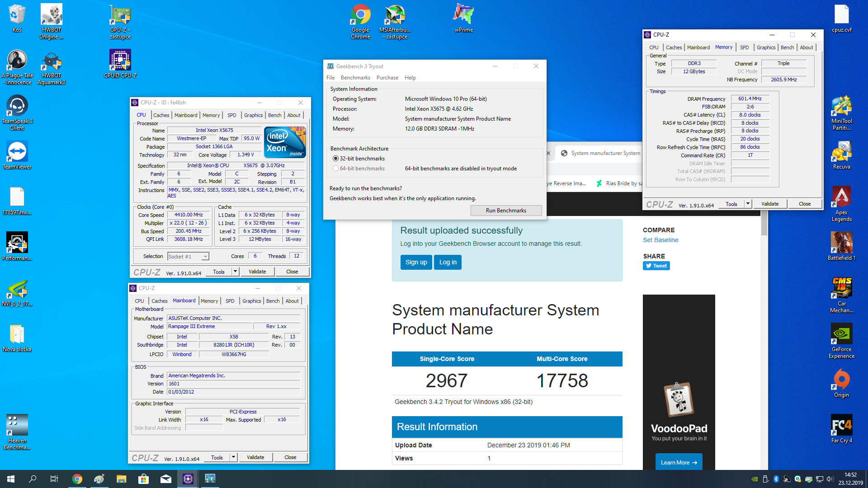Image resolution: width=868 pixels, height=488 pixels.
Task: Open File Explorer on taskbar
Action: point(122,479)
